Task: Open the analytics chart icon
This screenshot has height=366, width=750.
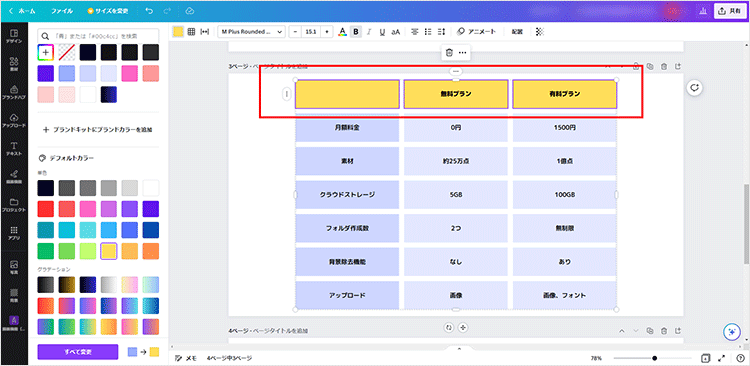Action: coord(702,11)
